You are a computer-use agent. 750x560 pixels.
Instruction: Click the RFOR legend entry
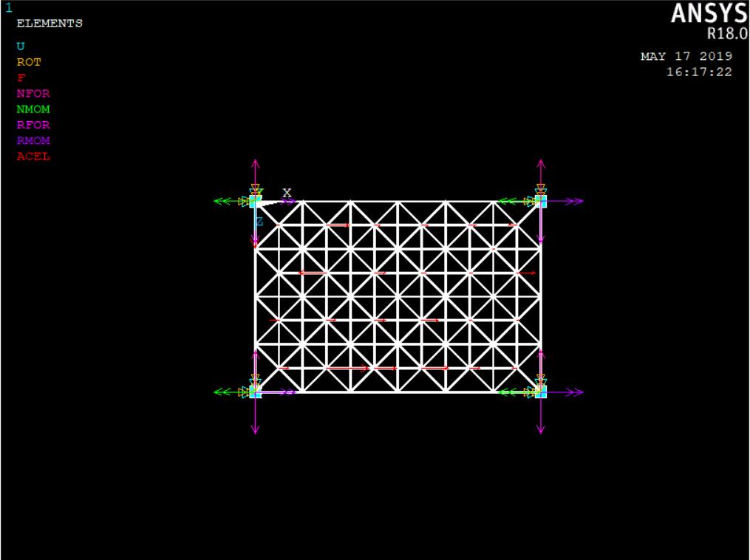[33, 125]
